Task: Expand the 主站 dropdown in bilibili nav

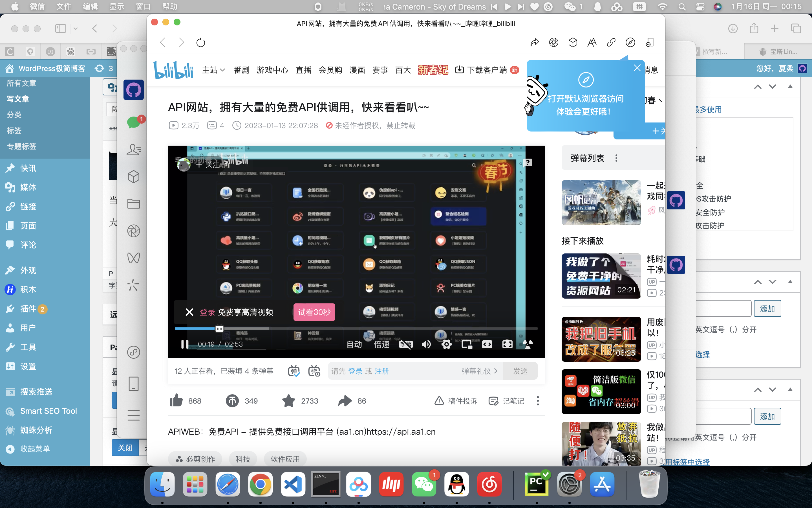Action: pos(213,70)
